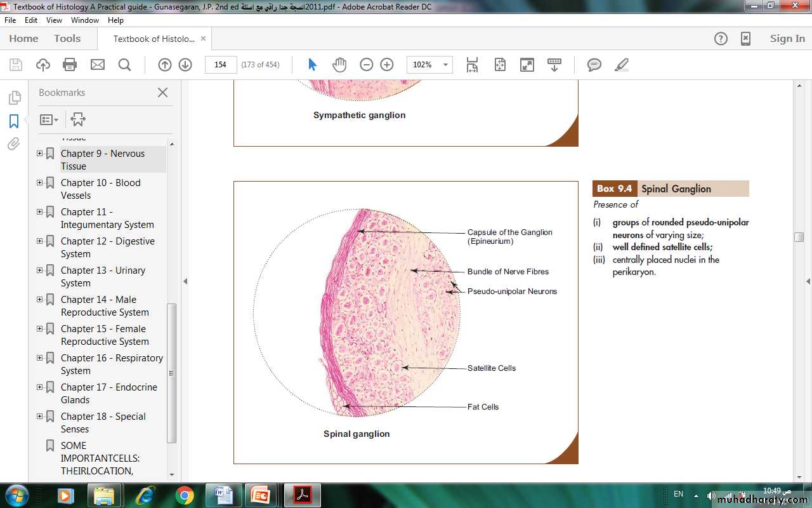Click the Zoom out minus icon
Screen dimensions: 812x508
point(366,65)
